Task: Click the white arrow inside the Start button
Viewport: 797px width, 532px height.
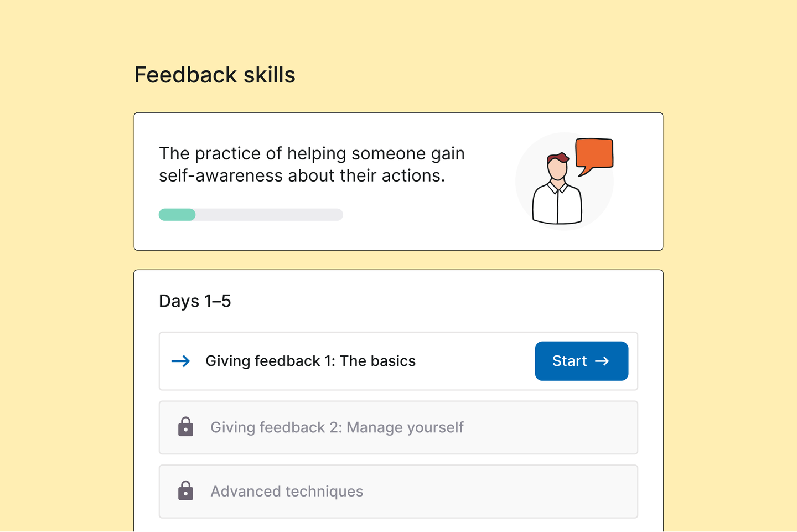Action: (602, 361)
